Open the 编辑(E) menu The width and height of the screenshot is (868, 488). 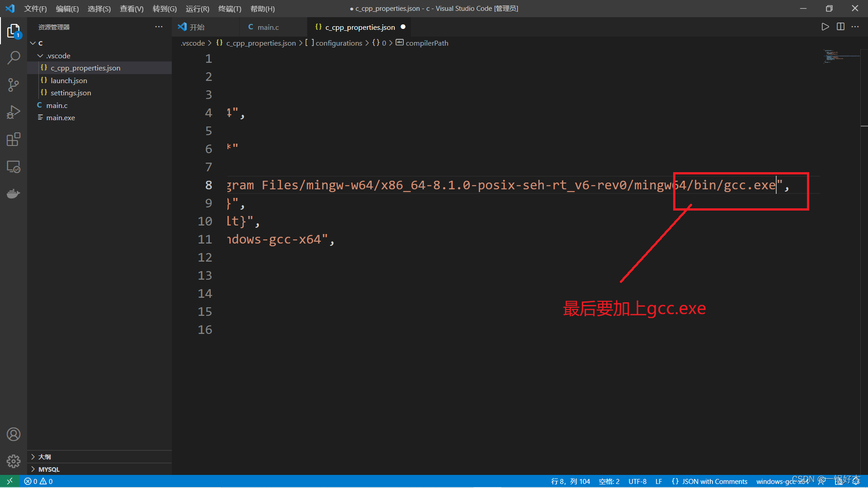tap(67, 9)
